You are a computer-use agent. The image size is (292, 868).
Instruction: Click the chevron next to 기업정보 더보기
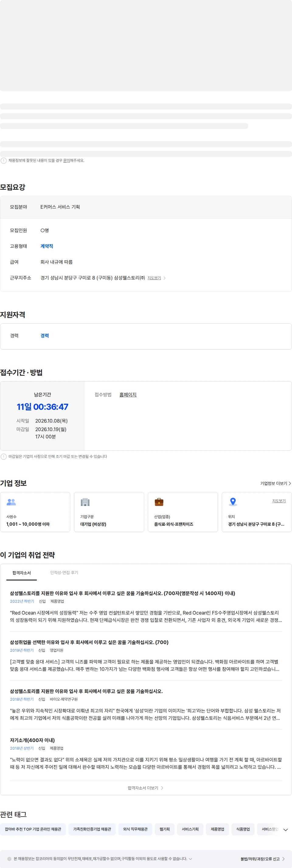(x=290, y=483)
